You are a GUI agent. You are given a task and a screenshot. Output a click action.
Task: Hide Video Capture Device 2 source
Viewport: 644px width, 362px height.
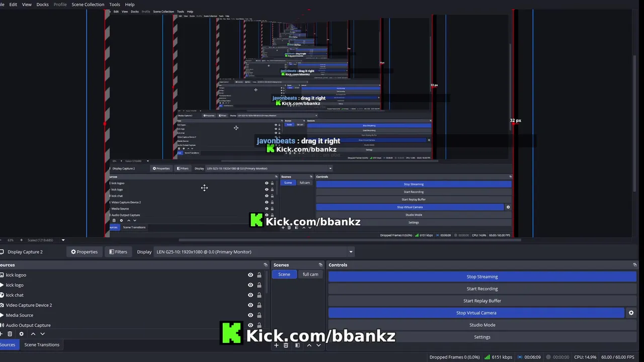tap(251, 305)
